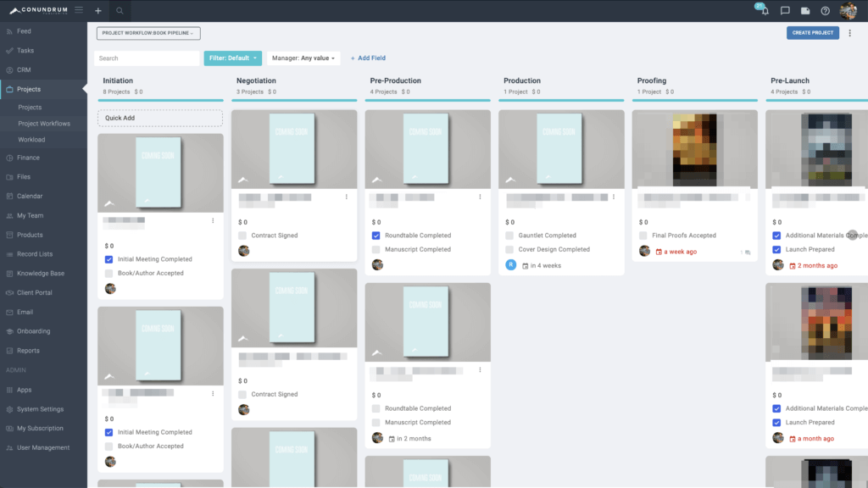The width and height of the screenshot is (868, 488).
Task: Uncheck Roundtable Completed on first Pre-Production card
Action: (x=376, y=236)
